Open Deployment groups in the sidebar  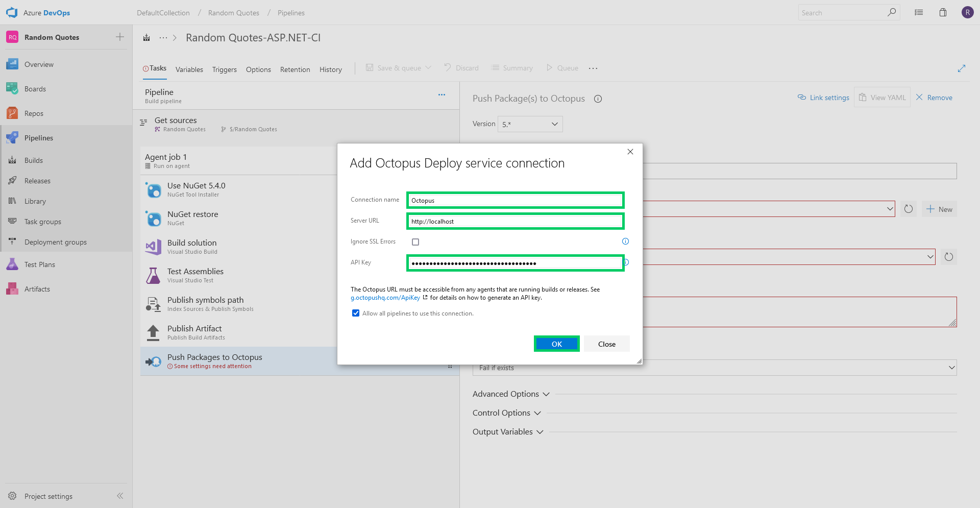(x=56, y=242)
